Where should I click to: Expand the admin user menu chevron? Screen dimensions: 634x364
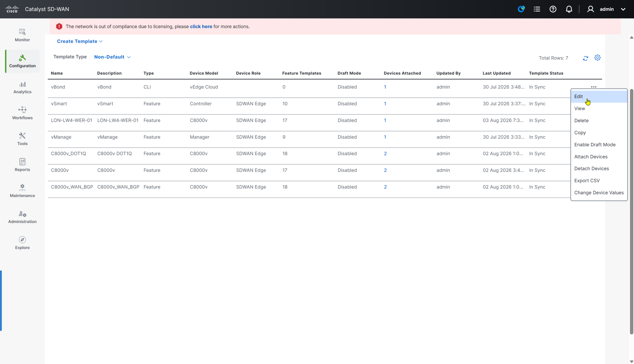(623, 9)
